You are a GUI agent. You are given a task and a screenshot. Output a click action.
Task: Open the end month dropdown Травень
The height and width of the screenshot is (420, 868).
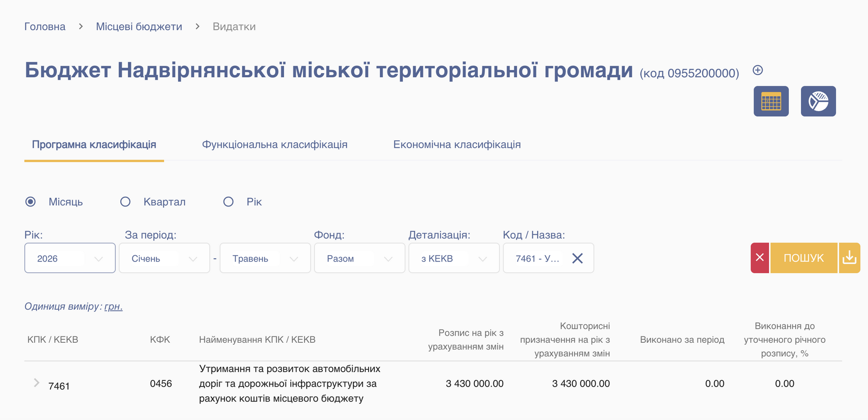pos(265,258)
